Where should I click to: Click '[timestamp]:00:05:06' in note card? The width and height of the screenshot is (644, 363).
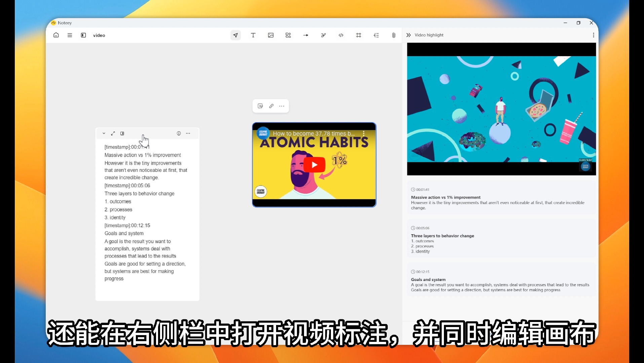coord(127,186)
